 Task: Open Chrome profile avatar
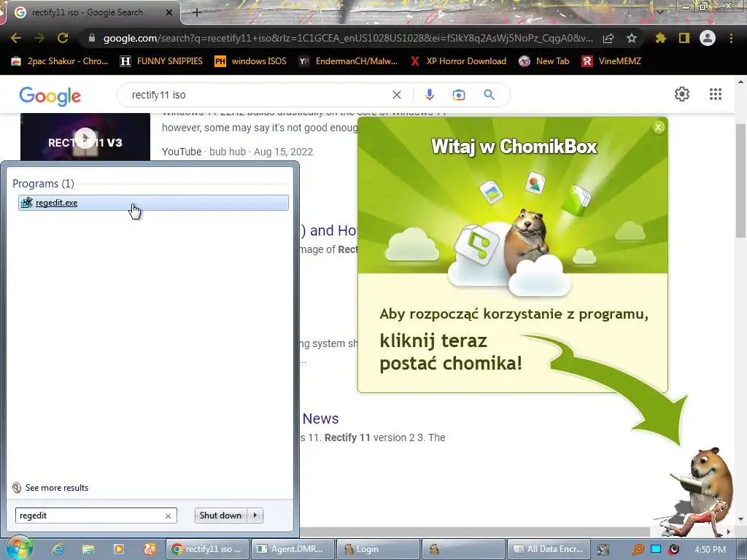pyautogui.click(x=708, y=38)
